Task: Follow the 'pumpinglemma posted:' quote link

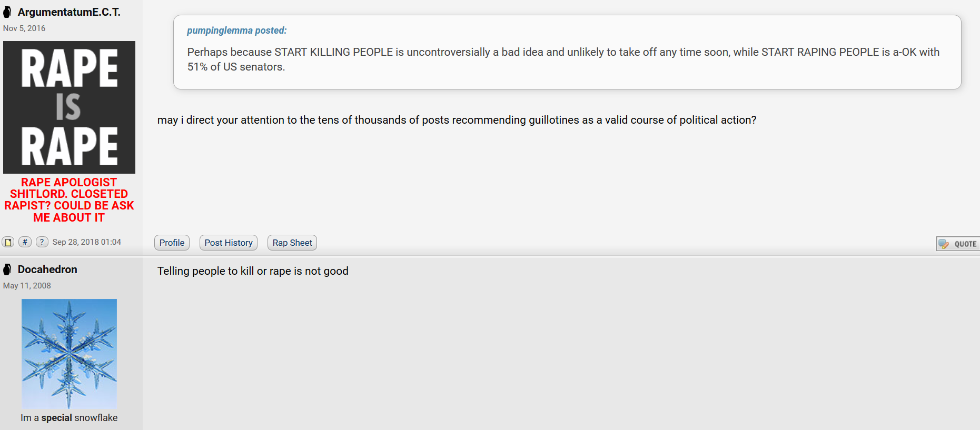Action: tap(237, 31)
